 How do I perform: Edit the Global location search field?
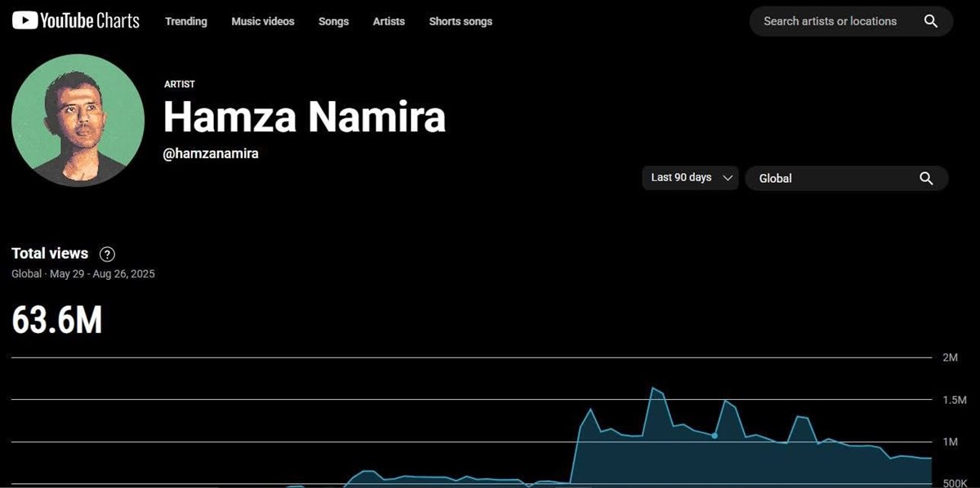(846, 178)
